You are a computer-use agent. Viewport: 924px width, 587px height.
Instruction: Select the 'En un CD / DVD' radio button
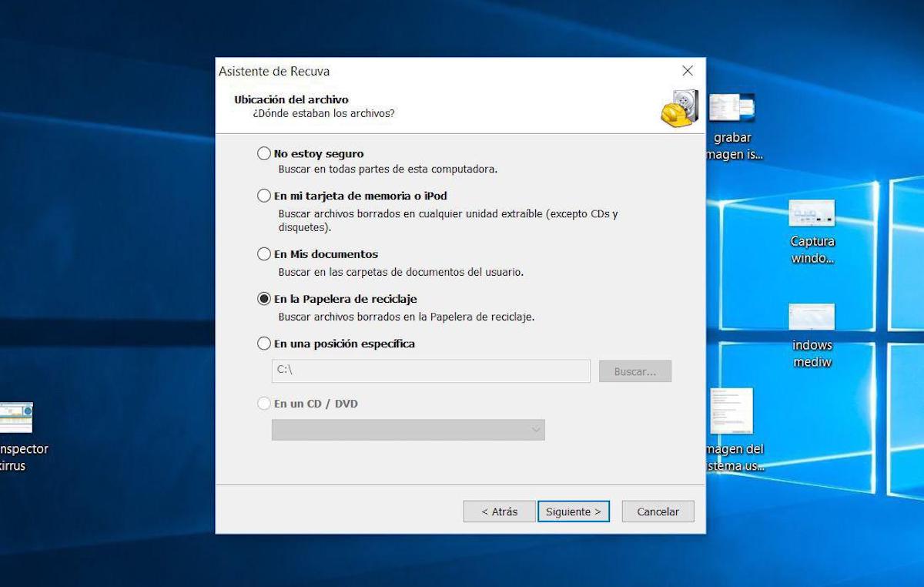(x=264, y=404)
